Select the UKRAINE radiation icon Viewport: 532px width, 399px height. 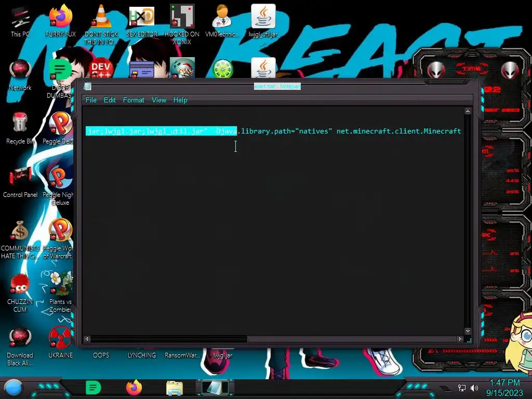[x=60, y=343]
